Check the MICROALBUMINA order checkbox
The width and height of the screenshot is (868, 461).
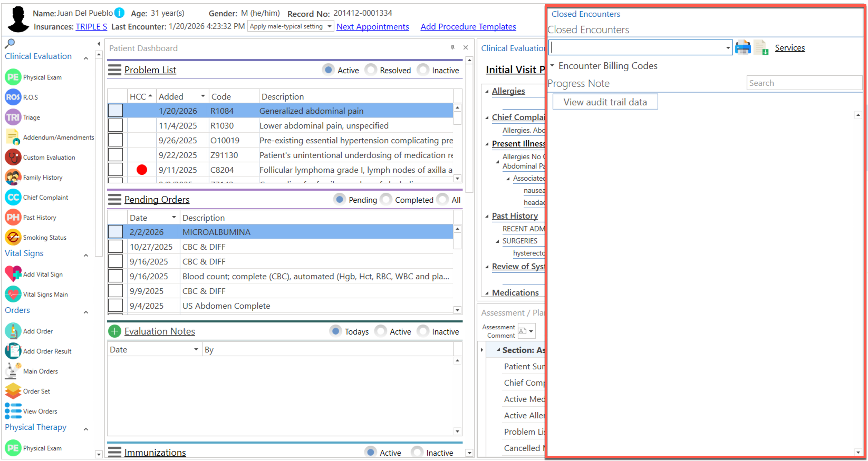click(115, 232)
